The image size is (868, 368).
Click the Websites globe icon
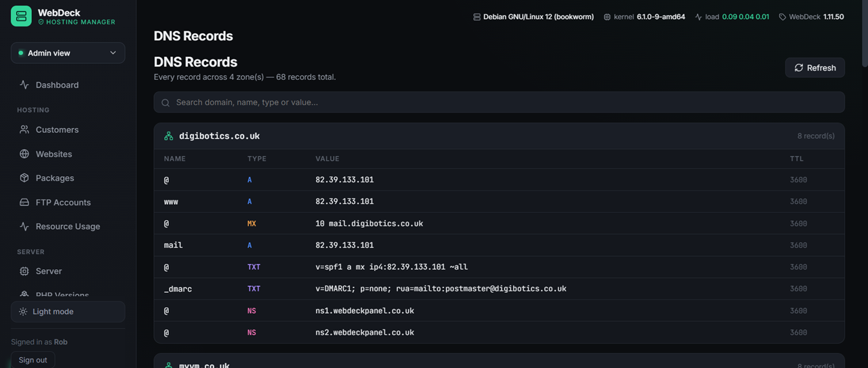point(24,154)
